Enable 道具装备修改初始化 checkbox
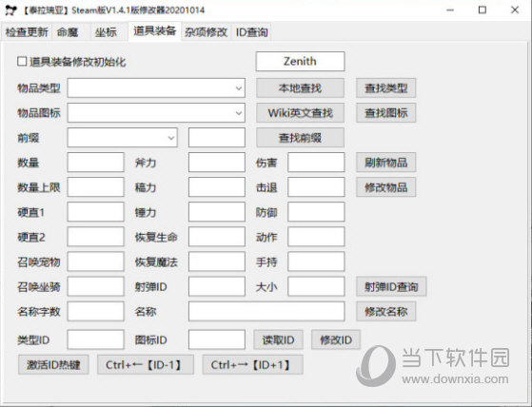The image size is (532, 407). tap(22, 62)
